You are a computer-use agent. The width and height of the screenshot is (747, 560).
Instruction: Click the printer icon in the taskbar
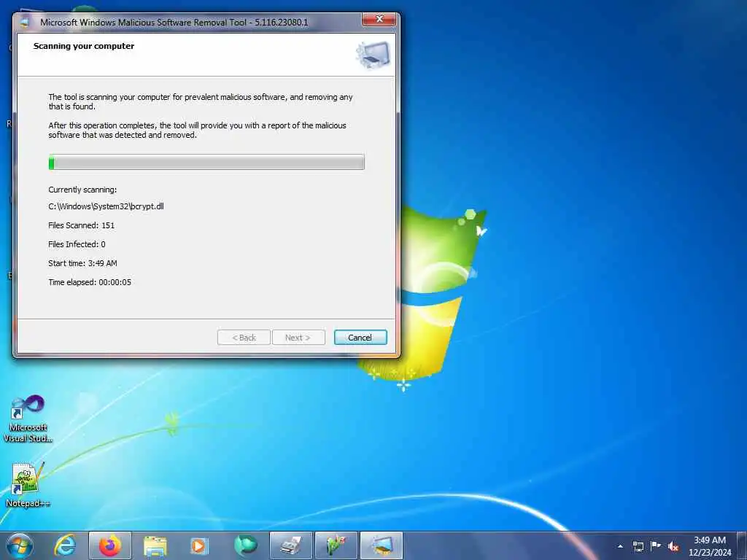click(x=291, y=545)
